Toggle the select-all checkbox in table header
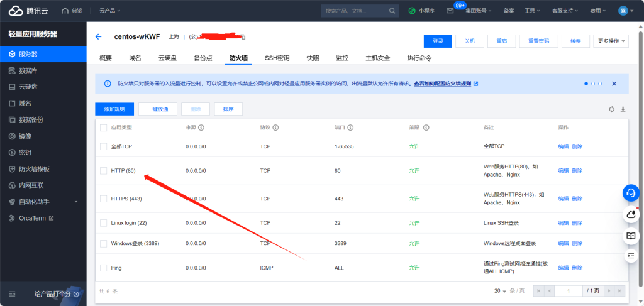 click(104, 128)
